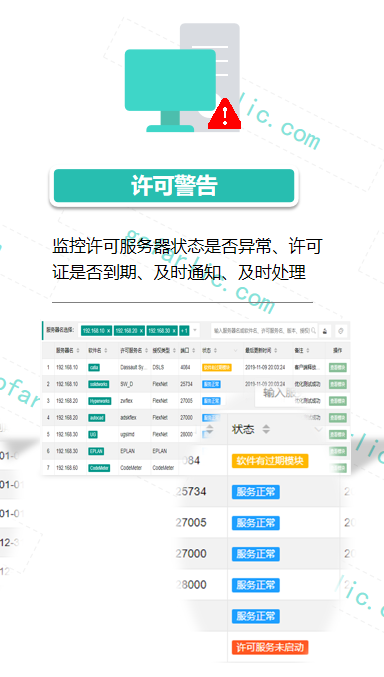
Task: Remove the 192.168.30 server tag
Action: tap(174, 331)
